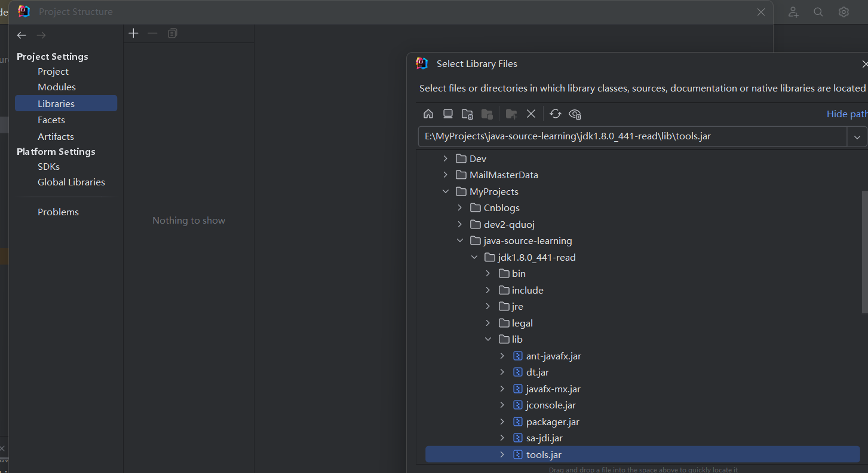
Task: Open the IDE settings gear
Action: (844, 12)
